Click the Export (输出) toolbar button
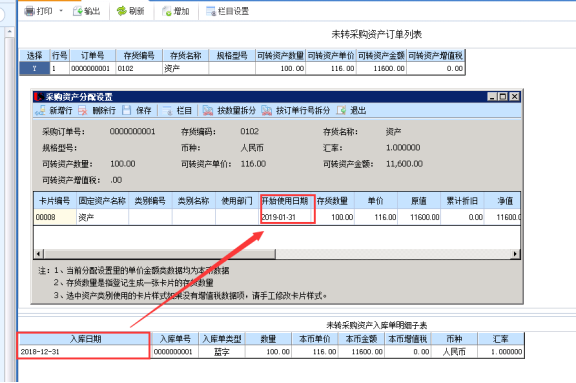The image size is (576, 383). pyautogui.click(x=87, y=11)
